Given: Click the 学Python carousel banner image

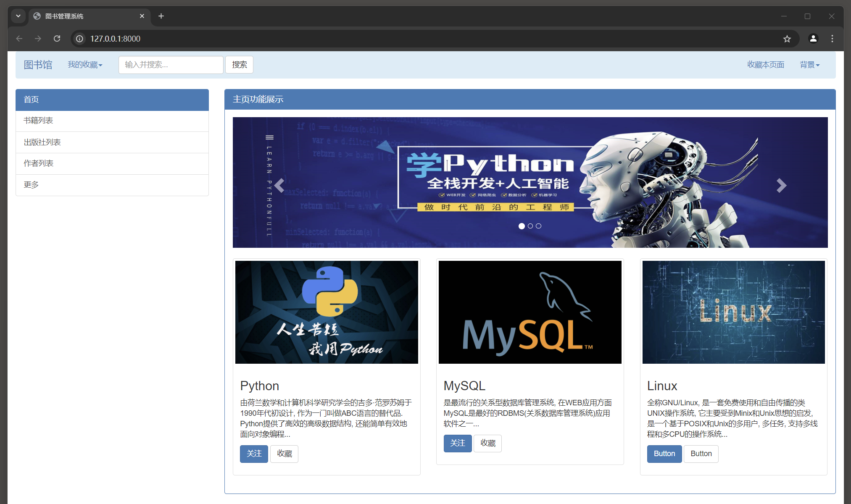Looking at the screenshot, I should (x=530, y=182).
